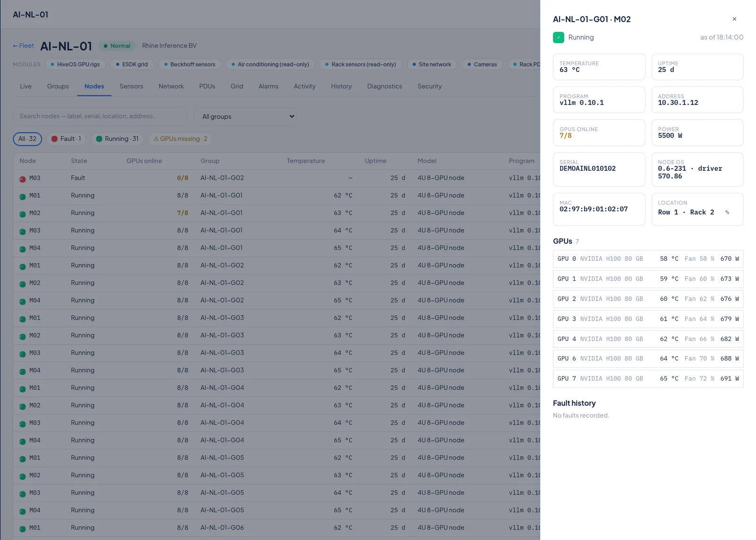Switch to the Live tab
Screen dimensions: 756x540
click(x=26, y=87)
